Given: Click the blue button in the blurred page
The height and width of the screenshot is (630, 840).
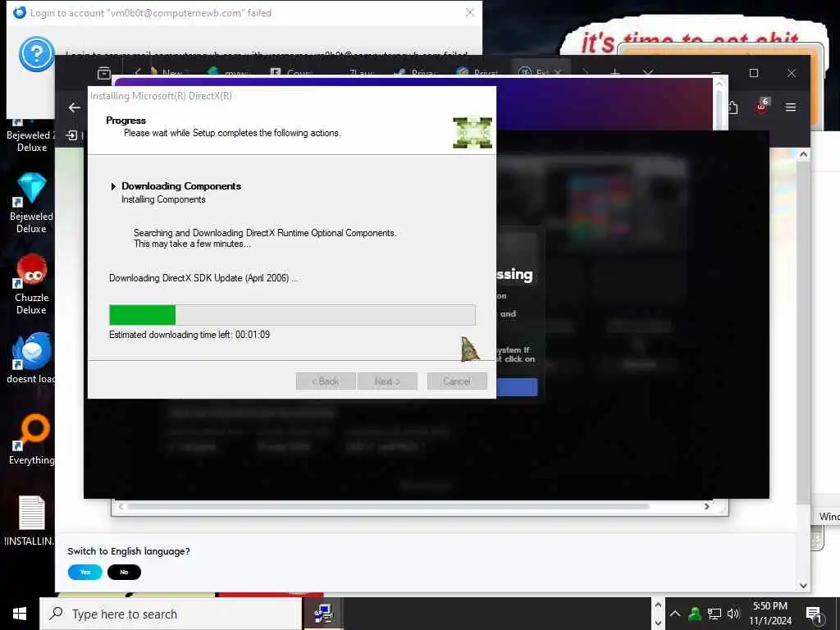Looking at the screenshot, I should (x=517, y=387).
